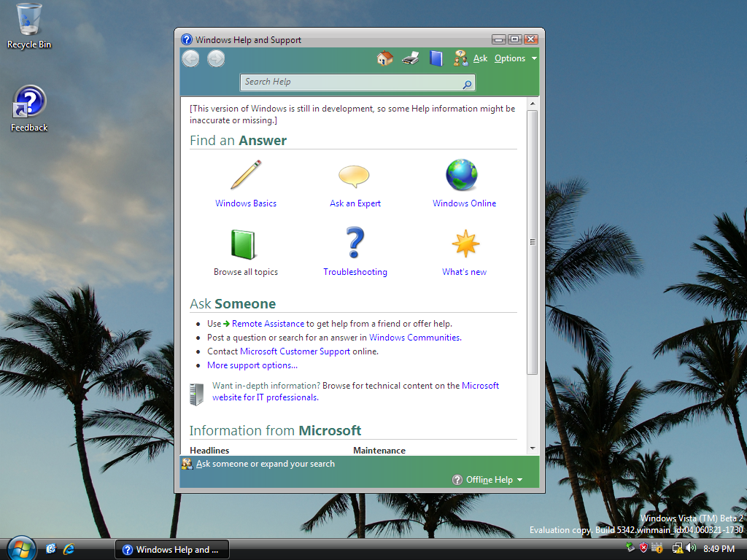
Task: Click the Troubleshooting question mark icon
Action: (355, 244)
